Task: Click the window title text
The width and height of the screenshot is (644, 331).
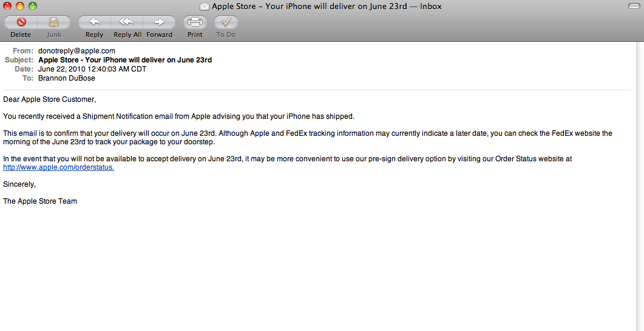Action: 327,6
